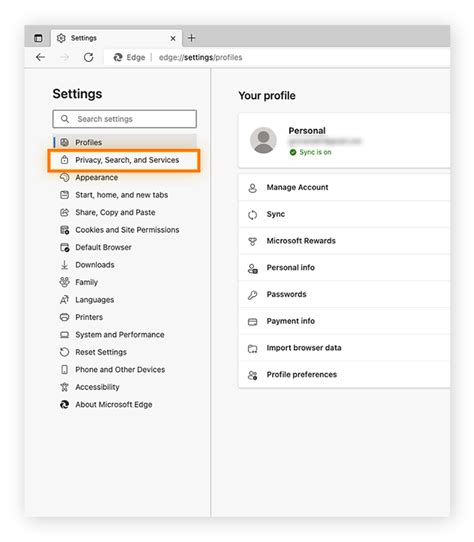Click the Payment info card icon
The image size is (474, 542).
pyautogui.click(x=253, y=322)
